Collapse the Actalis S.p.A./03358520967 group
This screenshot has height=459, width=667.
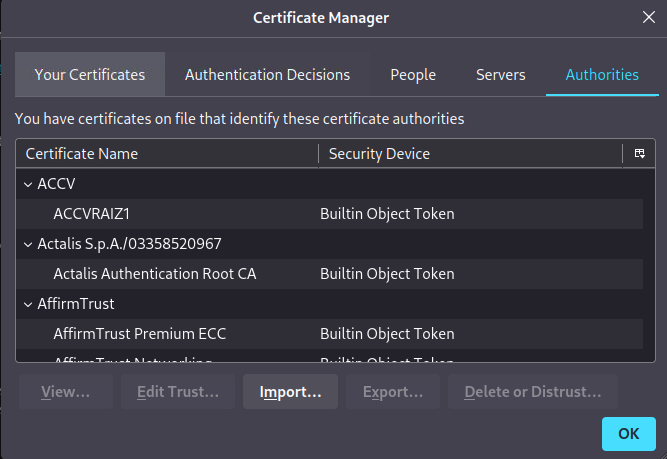pyautogui.click(x=27, y=244)
